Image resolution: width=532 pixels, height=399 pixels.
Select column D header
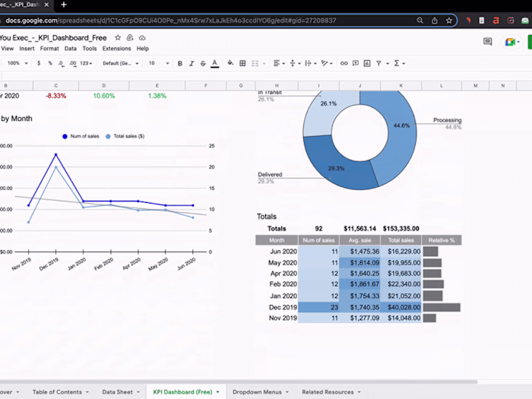(x=104, y=85)
